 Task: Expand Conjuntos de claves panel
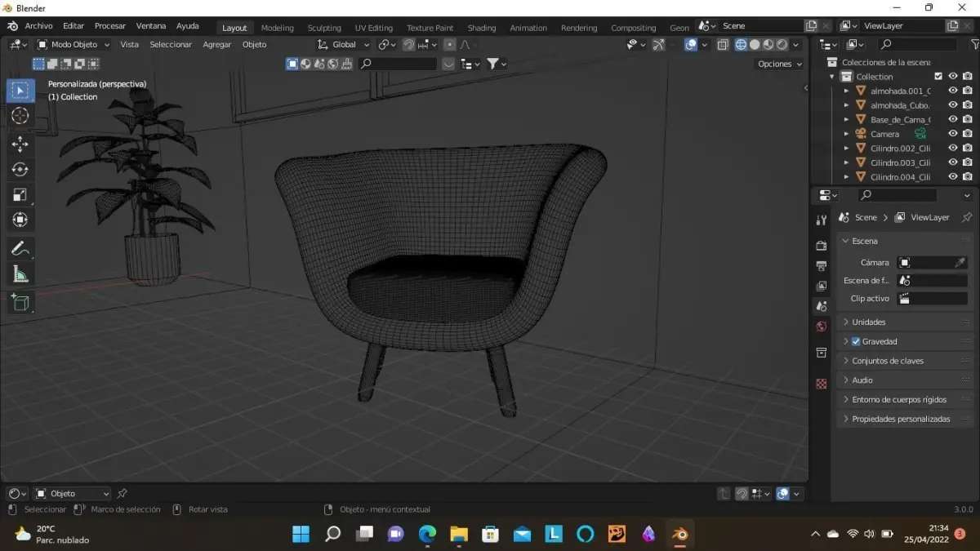click(x=905, y=361)
